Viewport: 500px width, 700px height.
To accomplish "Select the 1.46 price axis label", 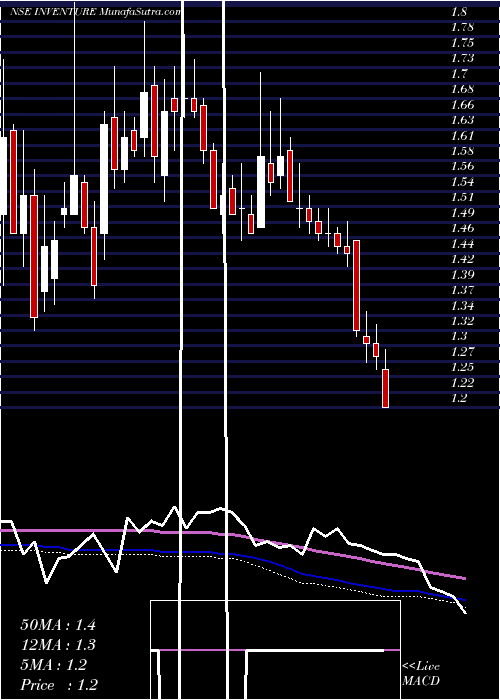I will (462, 229).
